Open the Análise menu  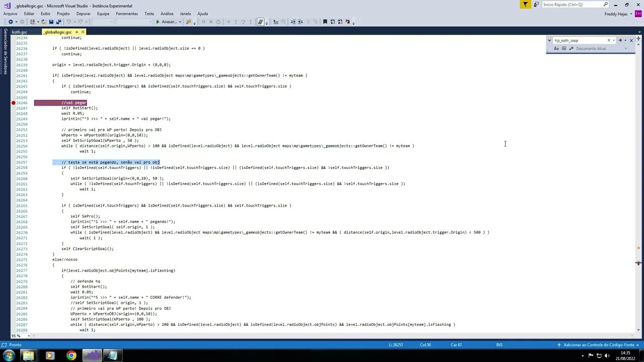(167, 14)
